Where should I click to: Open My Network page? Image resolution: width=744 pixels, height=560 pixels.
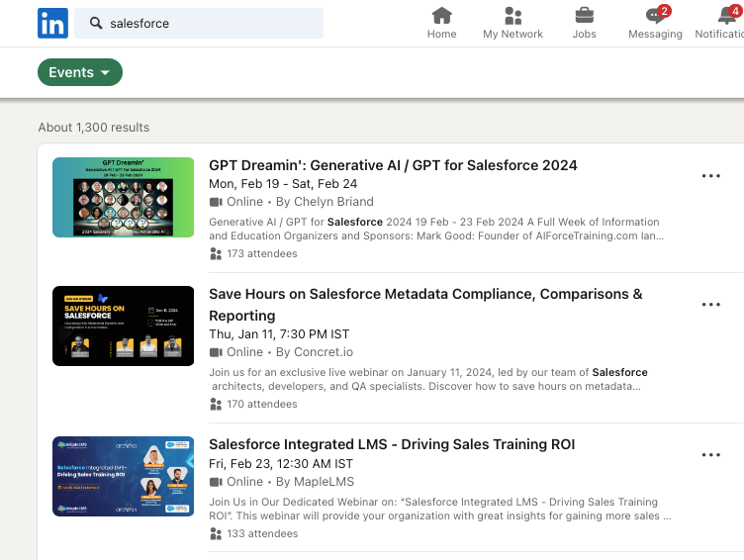pyautogui.click(x=512, y=23)
